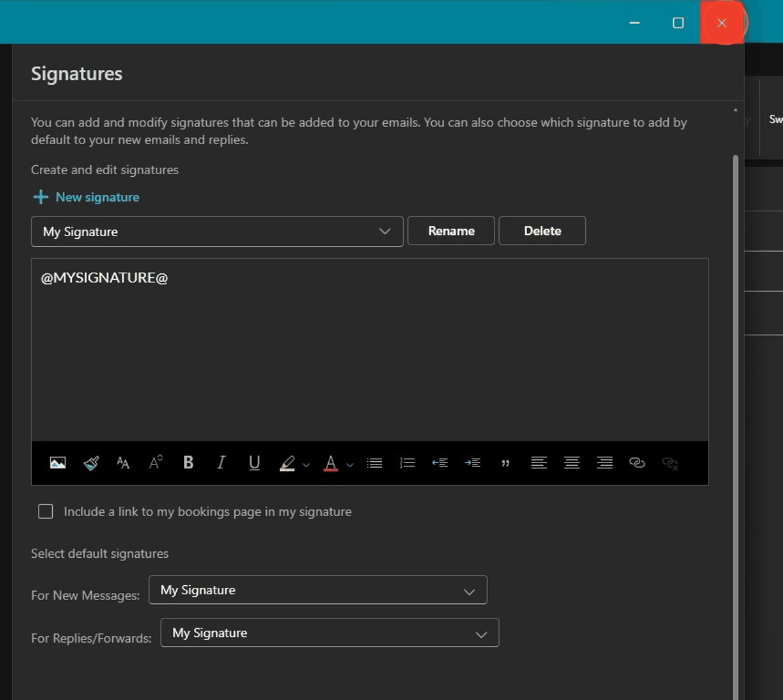Apply red font color

[331, 463]
